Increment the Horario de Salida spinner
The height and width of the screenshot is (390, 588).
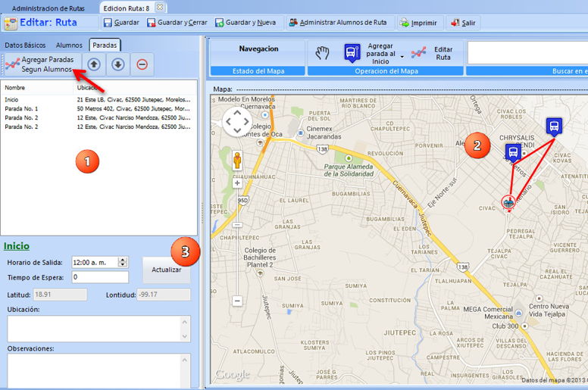123,259
